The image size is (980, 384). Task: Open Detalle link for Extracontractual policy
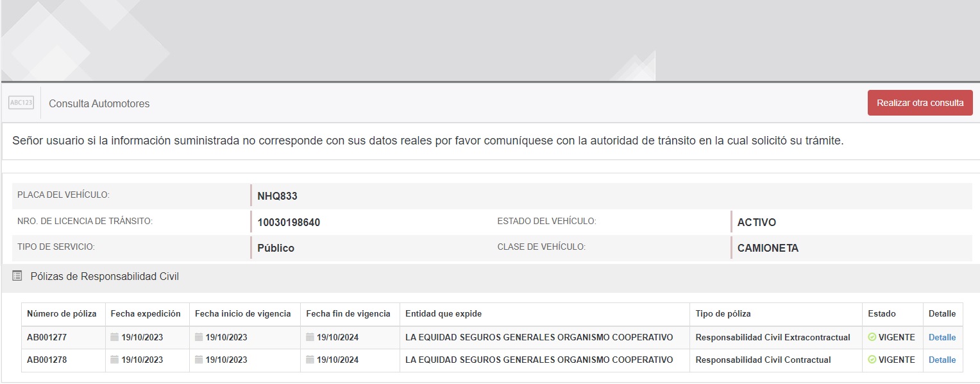pyautogui.click(x=942, y=337)
